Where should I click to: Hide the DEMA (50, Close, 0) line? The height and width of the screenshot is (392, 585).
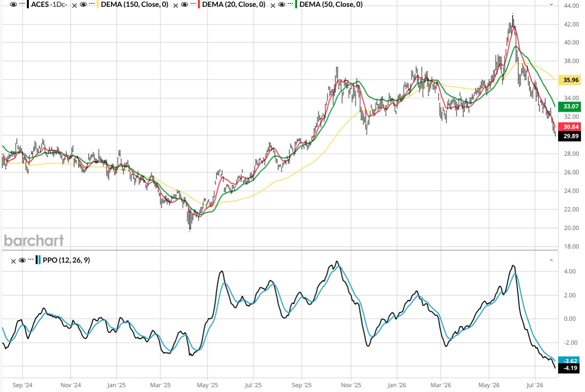(x=282, y=4)
